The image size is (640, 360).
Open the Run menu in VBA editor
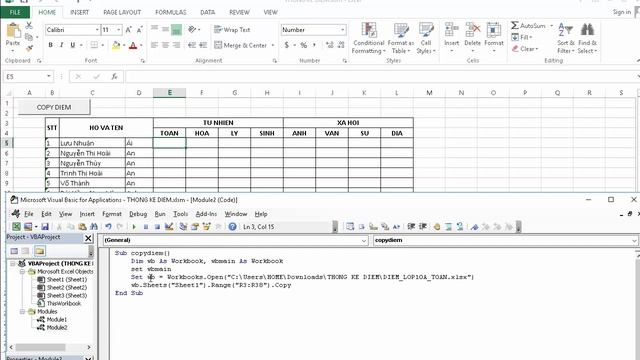point(160,214)
